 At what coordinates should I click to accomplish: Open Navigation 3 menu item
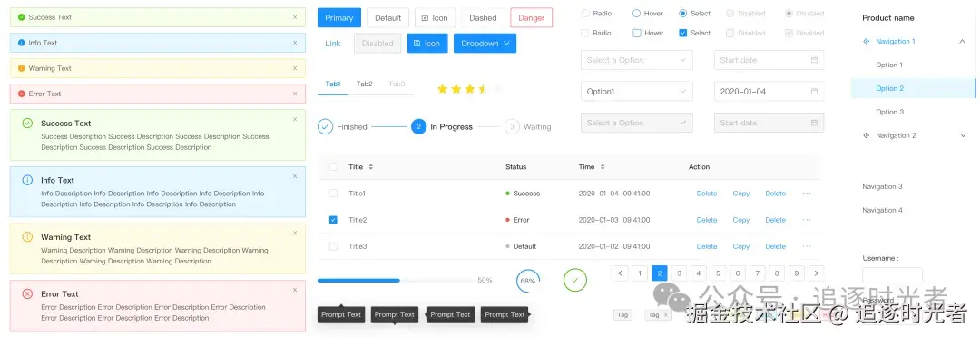click(883, 186)
